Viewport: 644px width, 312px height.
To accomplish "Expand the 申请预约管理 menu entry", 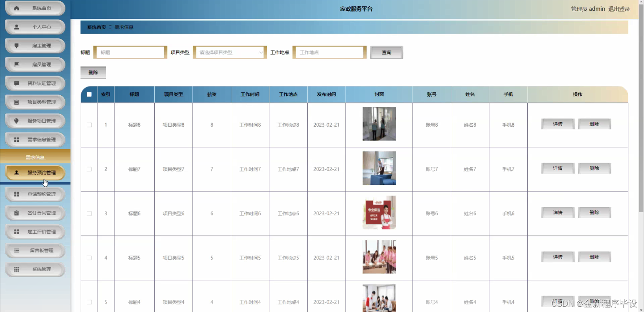I will [x=35, y=193].
